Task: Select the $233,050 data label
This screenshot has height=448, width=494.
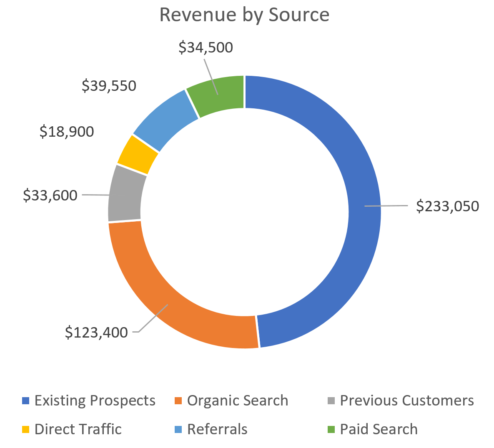Action: pyautogui.click(x=447, y=206)
